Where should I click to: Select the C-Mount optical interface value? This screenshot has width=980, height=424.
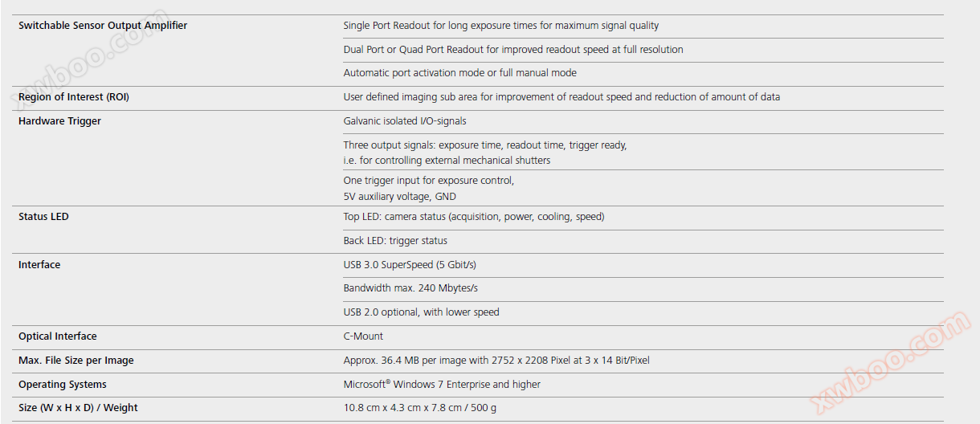363,336
